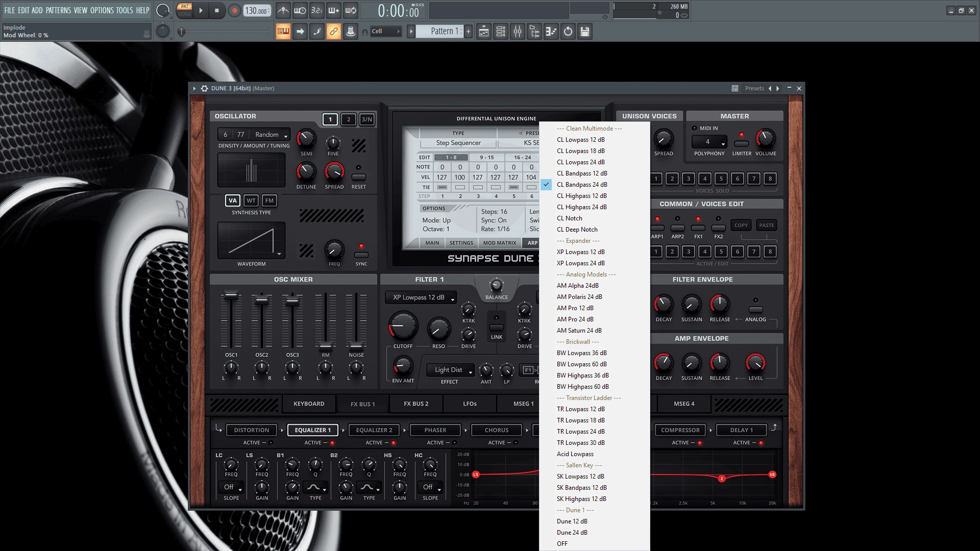
Task: Click the main snap magnet icon
Action: point(365,32)
